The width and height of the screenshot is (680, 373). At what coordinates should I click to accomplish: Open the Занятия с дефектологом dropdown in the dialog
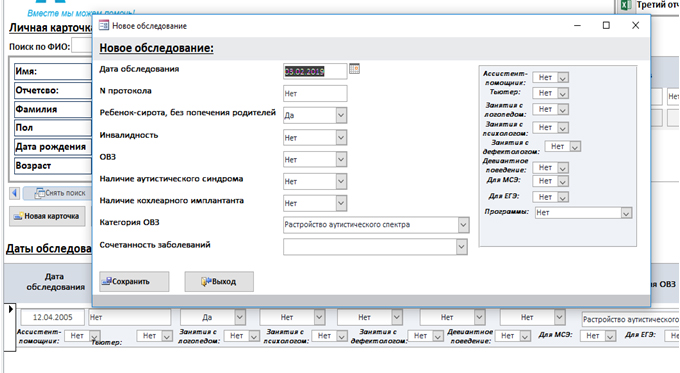point(575,147)
